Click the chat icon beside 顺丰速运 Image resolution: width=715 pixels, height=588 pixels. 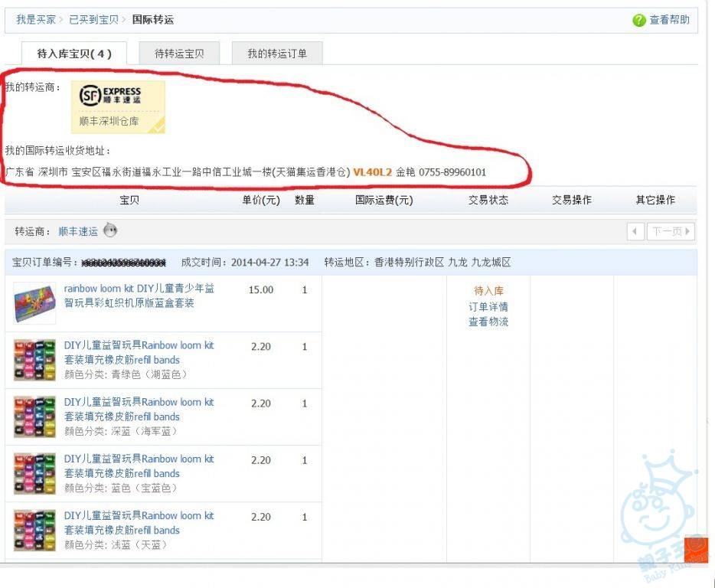(110, 230)
